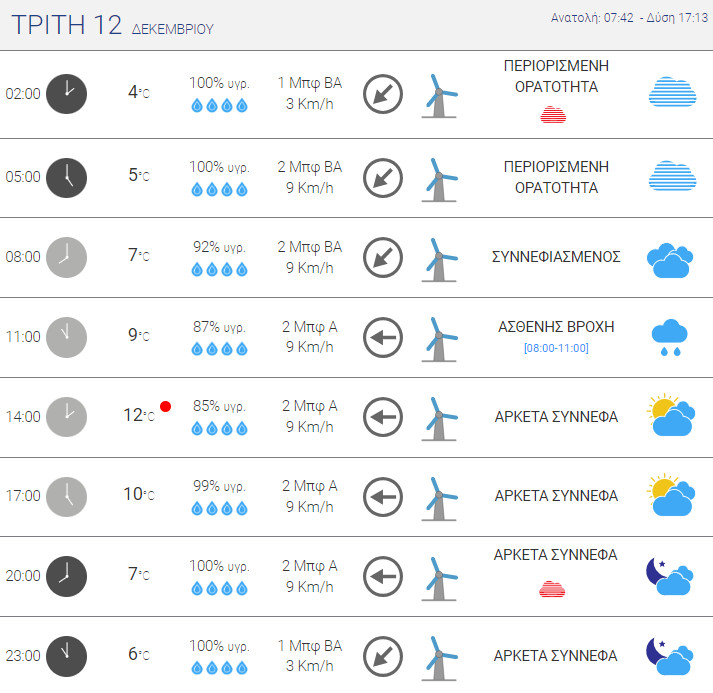This screenshot has width=713, height=693.
Task: Click the sunrise and sunset times text
Action: [629, 19]
